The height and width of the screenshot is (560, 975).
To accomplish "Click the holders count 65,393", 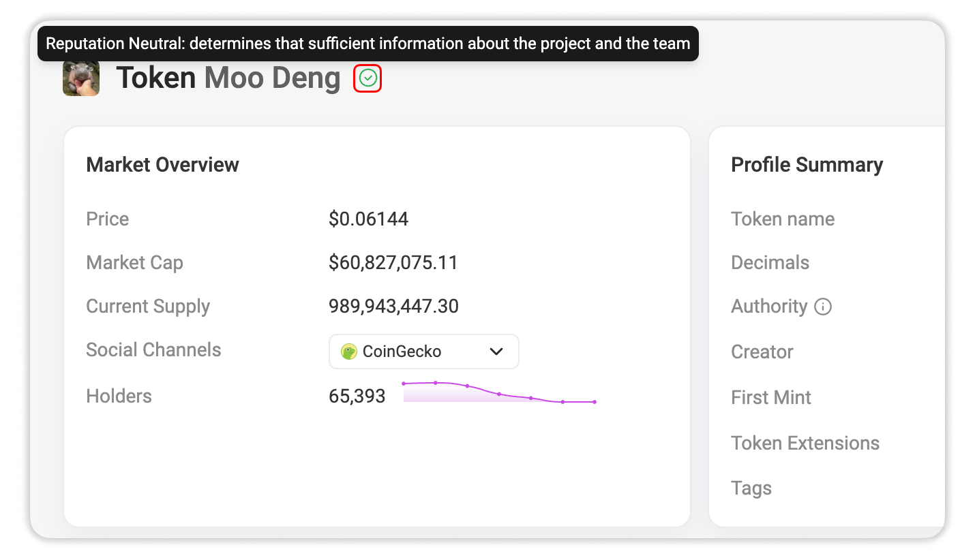I will pyautogui.click(x=357, y=396).
